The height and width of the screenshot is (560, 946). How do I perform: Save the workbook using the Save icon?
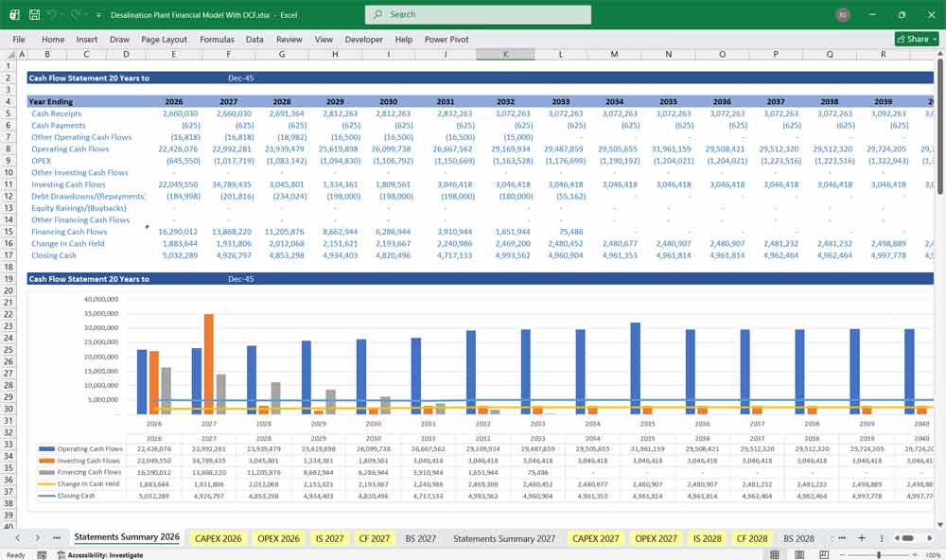tap(34, 14)
